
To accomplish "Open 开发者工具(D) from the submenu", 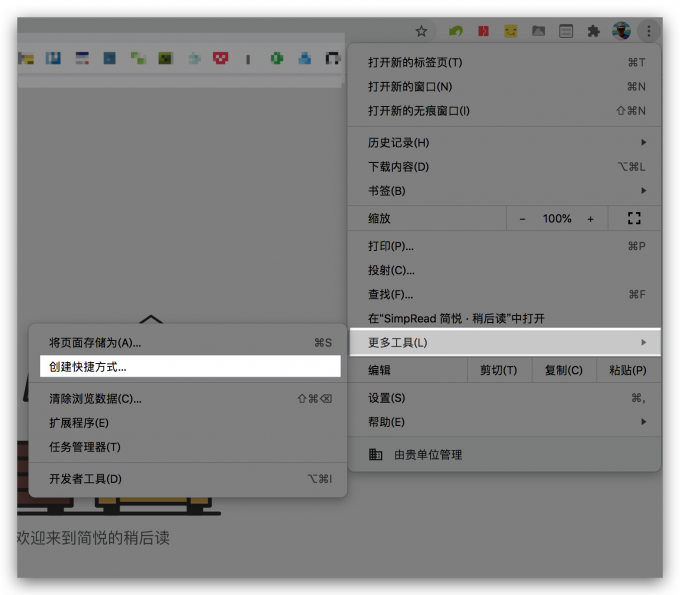I will (x=190, y=479).
